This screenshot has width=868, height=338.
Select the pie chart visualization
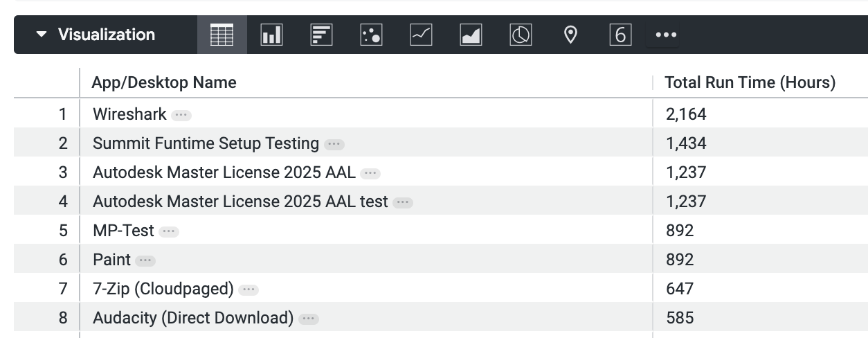click(521, 35)
